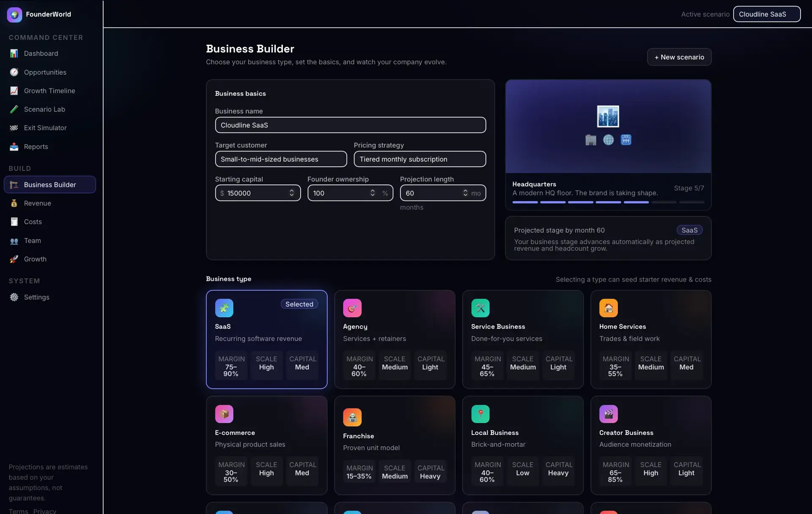Click the Exit Simulator checkered flag icon
812x514 pixels.
[x=14, y=128]
